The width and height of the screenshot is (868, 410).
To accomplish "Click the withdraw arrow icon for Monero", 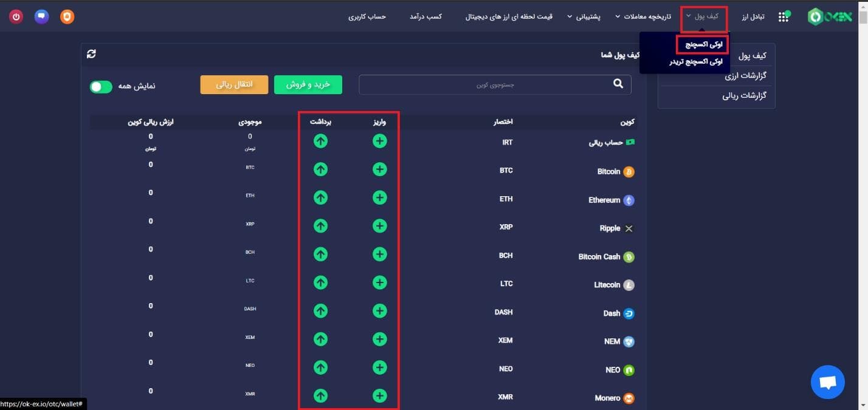I will [320, 396].
